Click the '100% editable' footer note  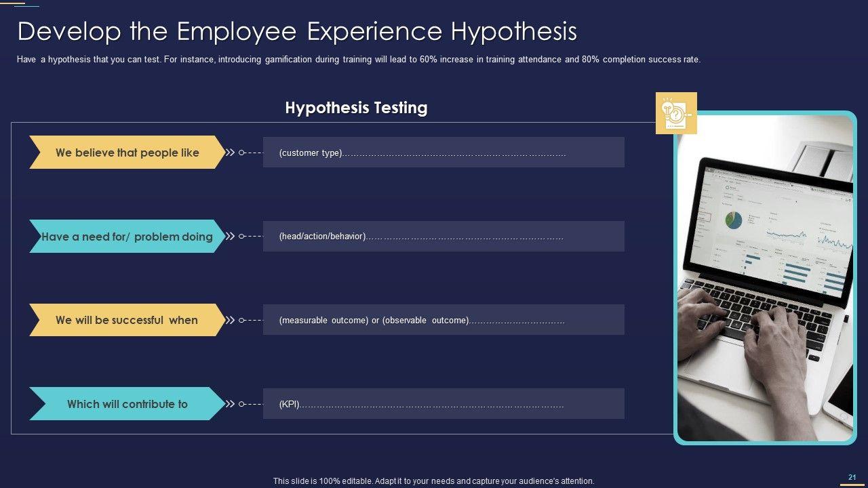(x=434, y=481)
